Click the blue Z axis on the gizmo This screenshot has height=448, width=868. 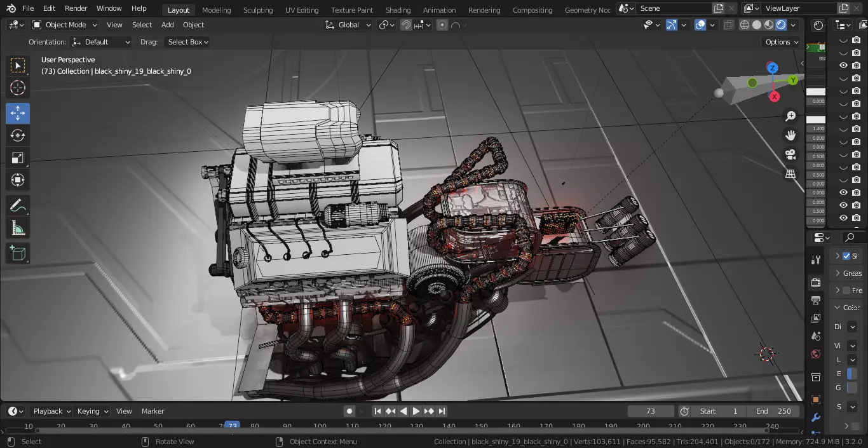[x=772, y=68]
